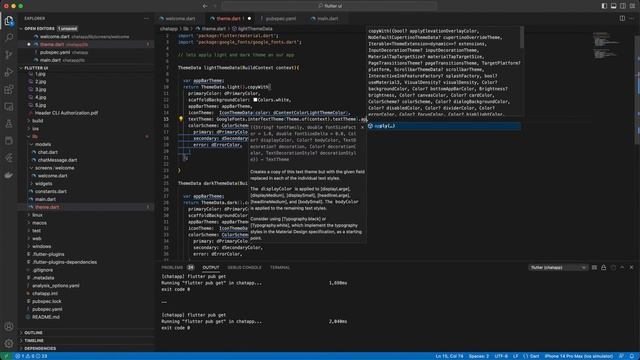640x360 pixels.
Task: Click the Dart language mode
Action: (531, 356)
